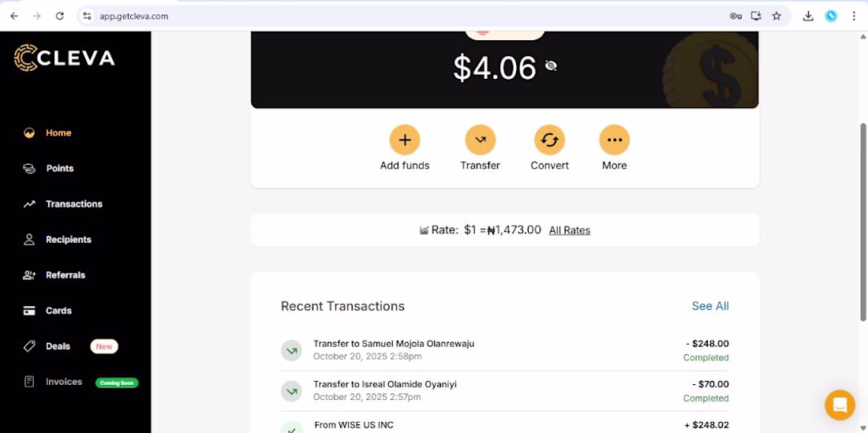Click the Convert currency icon

point(549,140)
